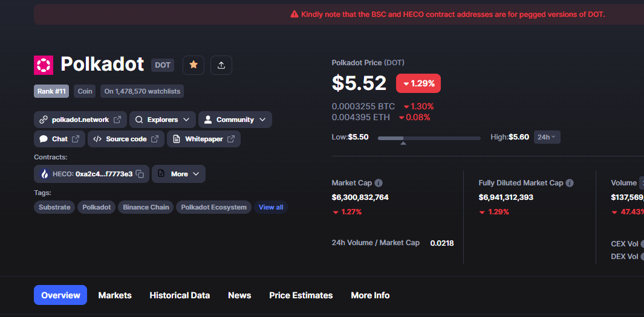Click the Rank #11 badge
This screenshot has height=317, width=644.
click(51, 91)
